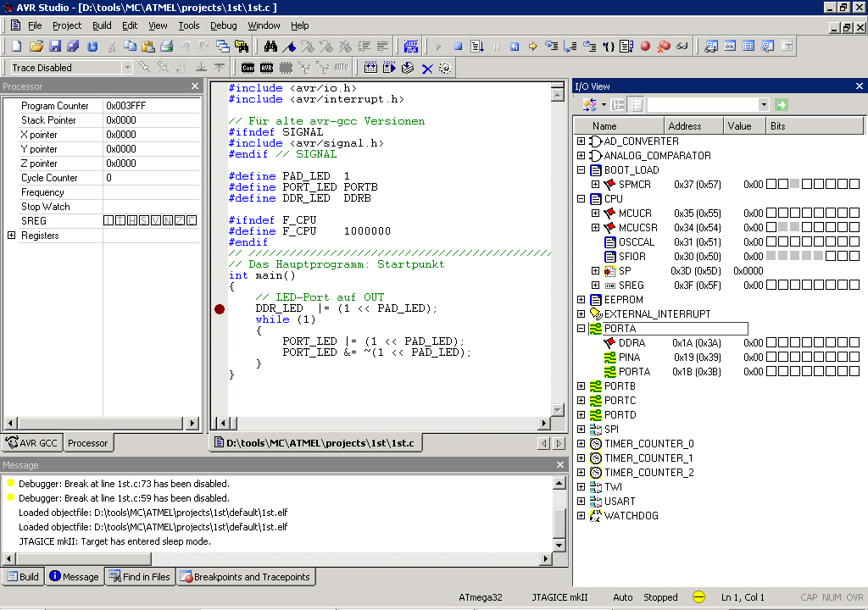868x610 pixels.
Task: Collapse the BOOT_LOAD node
Action: coord(581,170)
